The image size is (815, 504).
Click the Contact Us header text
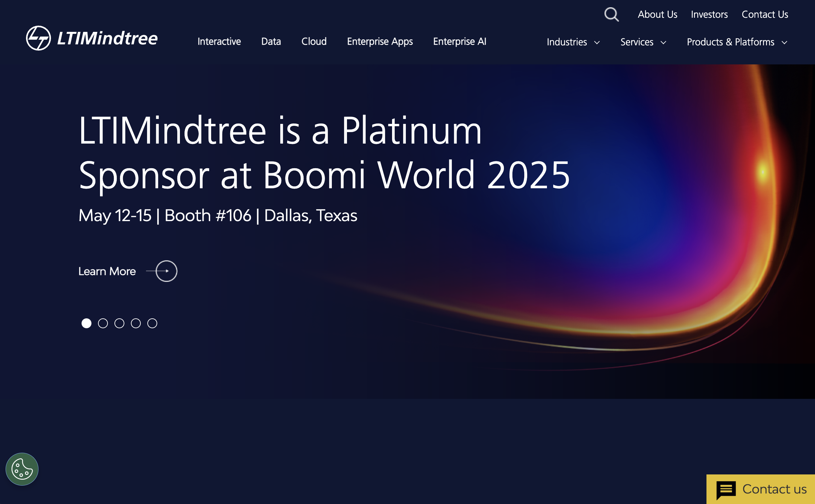tap(765, 14)
